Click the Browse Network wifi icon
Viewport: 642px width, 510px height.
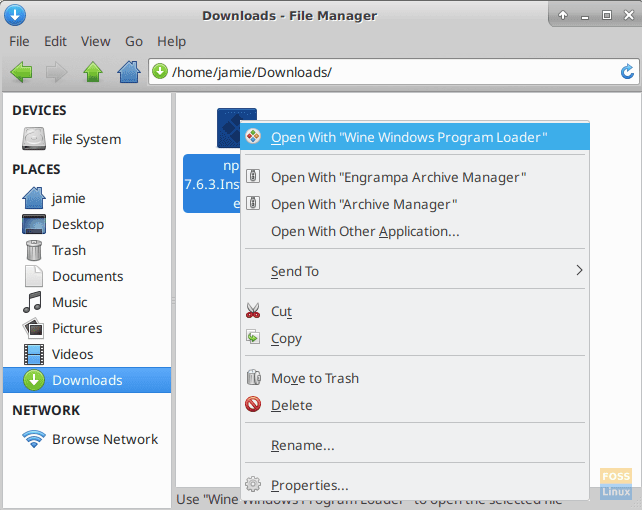point(34,439)
